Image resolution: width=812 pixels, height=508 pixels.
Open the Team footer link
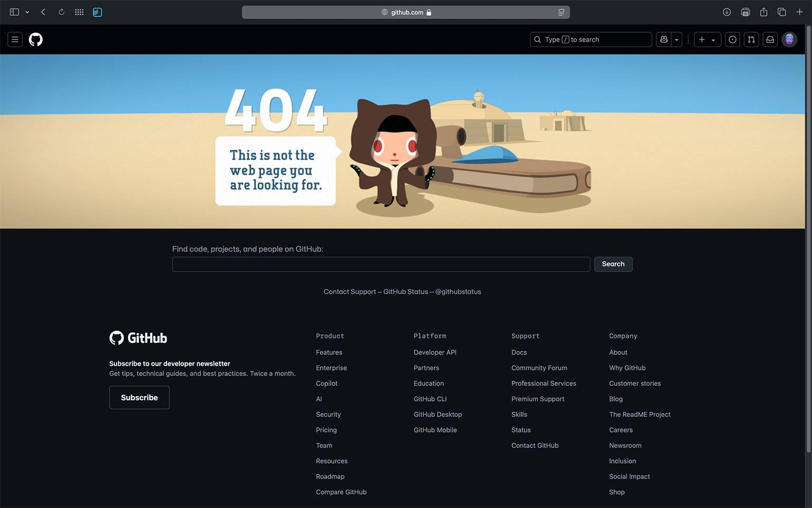tap(324, 446)
